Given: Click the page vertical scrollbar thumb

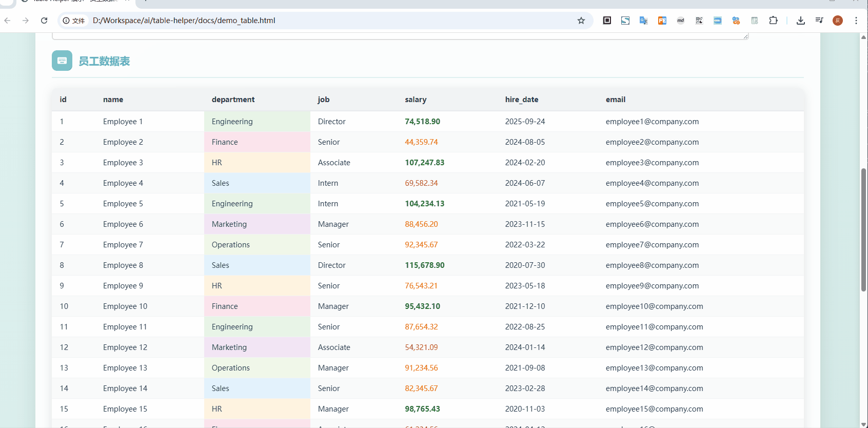Looking at the screenshot, I should [863, 230].
